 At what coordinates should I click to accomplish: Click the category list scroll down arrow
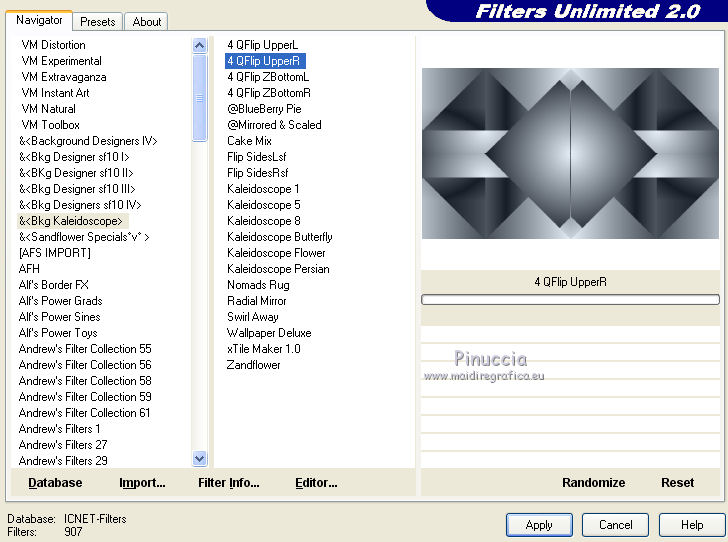pos(200,459)
